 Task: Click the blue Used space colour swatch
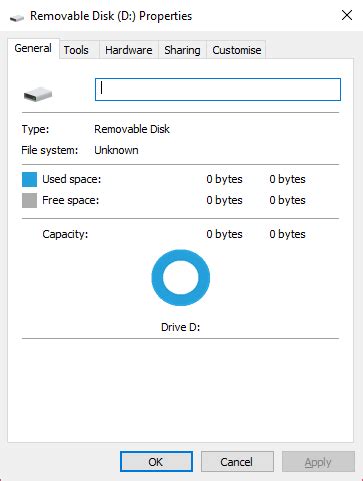(x=29, y=179)
